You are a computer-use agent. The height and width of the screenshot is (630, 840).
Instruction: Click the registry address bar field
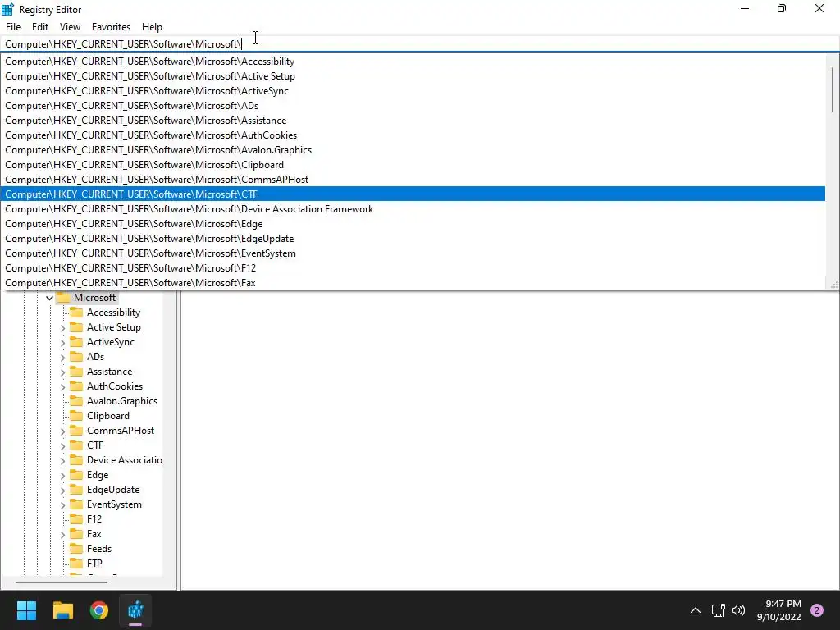tap(420, 44)
